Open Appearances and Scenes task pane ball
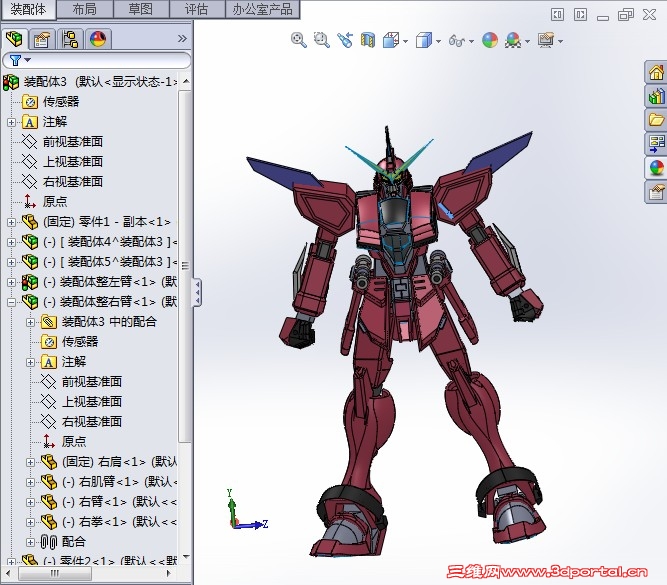This screenshot has width=667, height=585. (656, 168)
